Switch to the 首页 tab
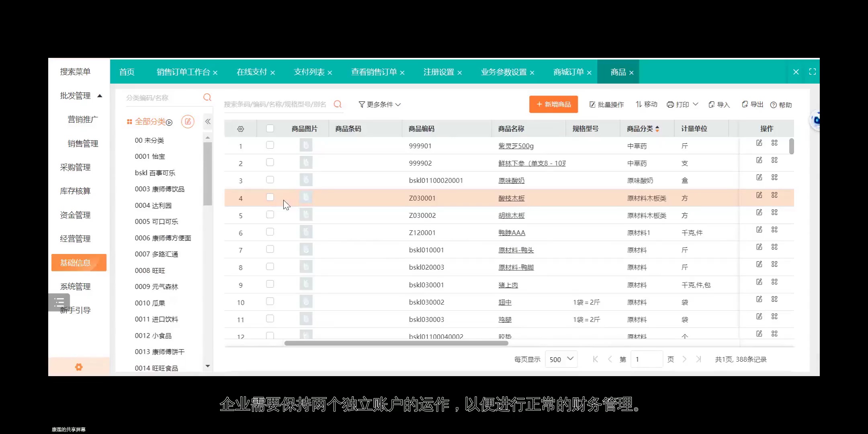 click(126, 72)
